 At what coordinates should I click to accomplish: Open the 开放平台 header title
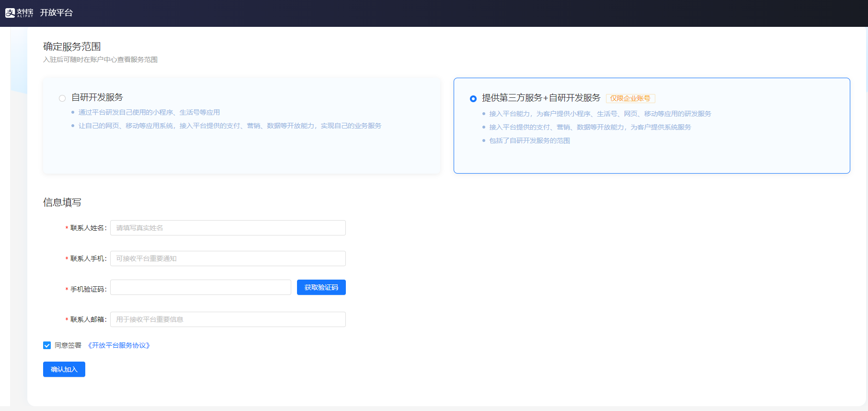pos(56,13)
